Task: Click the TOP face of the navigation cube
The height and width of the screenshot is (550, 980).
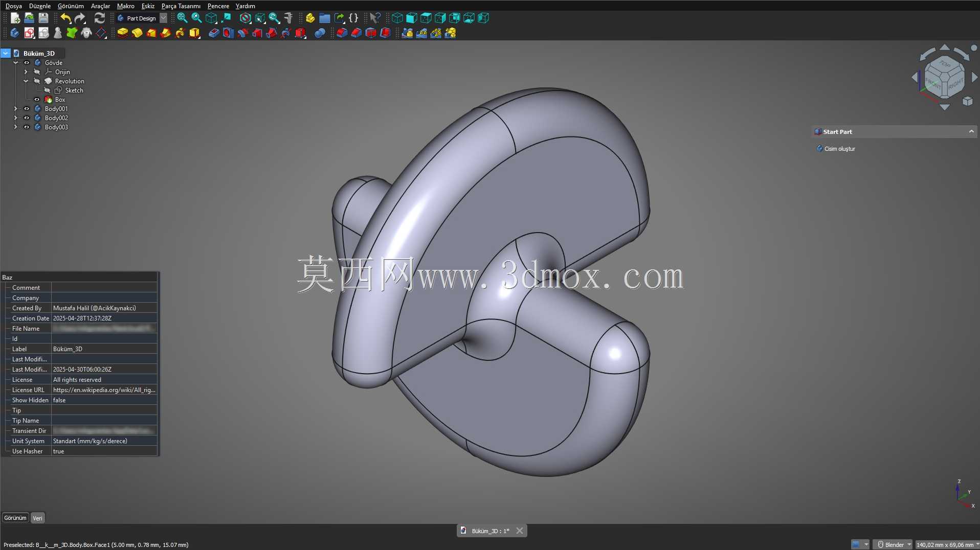Action: (x=944, y=64)
